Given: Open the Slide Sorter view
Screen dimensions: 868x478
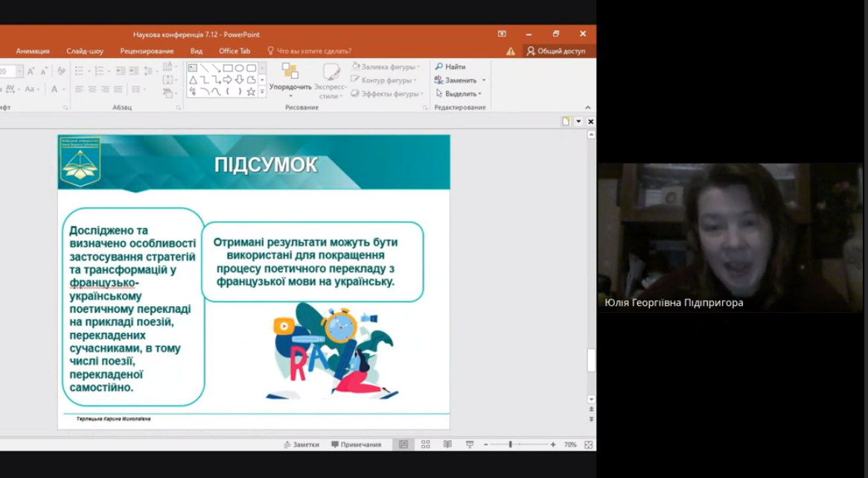Looking at the screenshot, I should (426, 444).
